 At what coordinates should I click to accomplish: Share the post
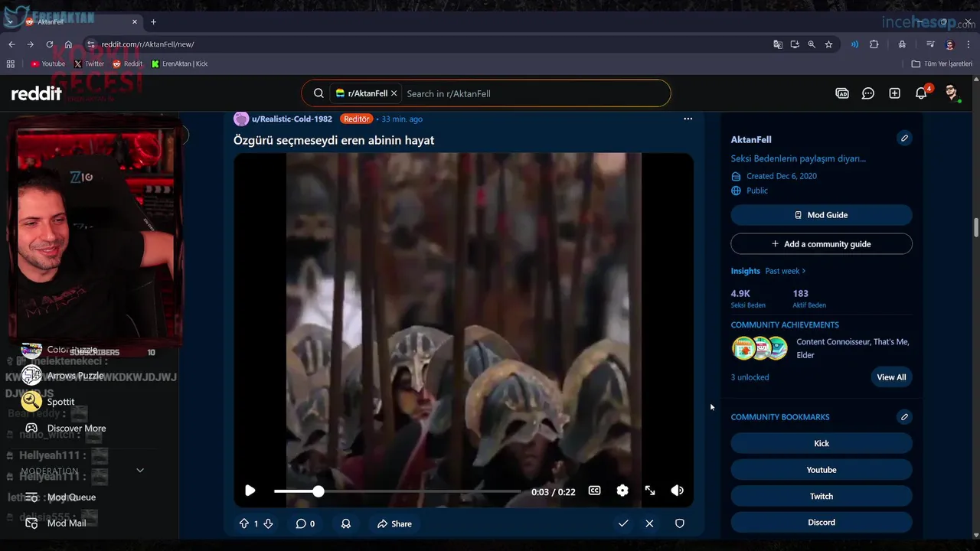click(x=394, y=523)
